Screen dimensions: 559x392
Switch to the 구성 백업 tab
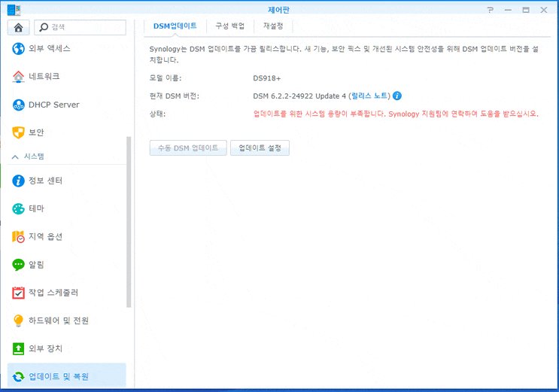230,26
